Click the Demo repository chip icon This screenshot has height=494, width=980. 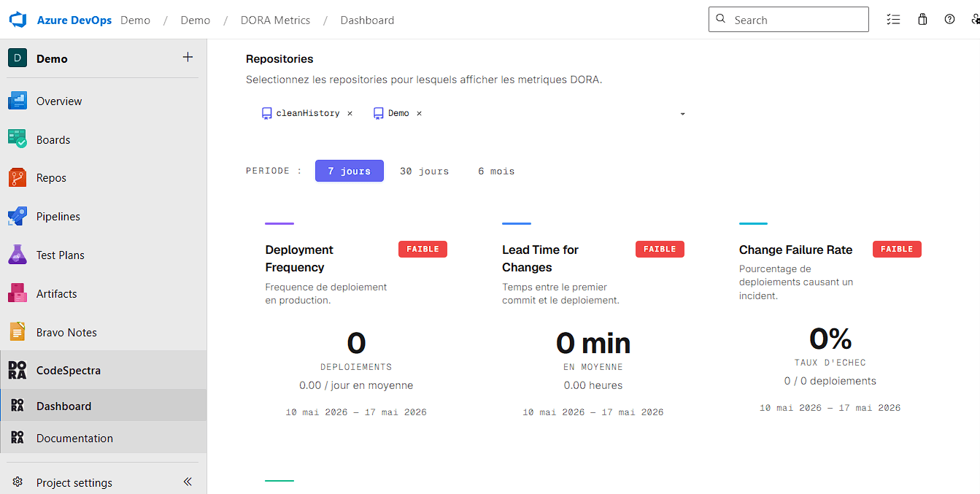pyautogui.click(x=379, y=113)
